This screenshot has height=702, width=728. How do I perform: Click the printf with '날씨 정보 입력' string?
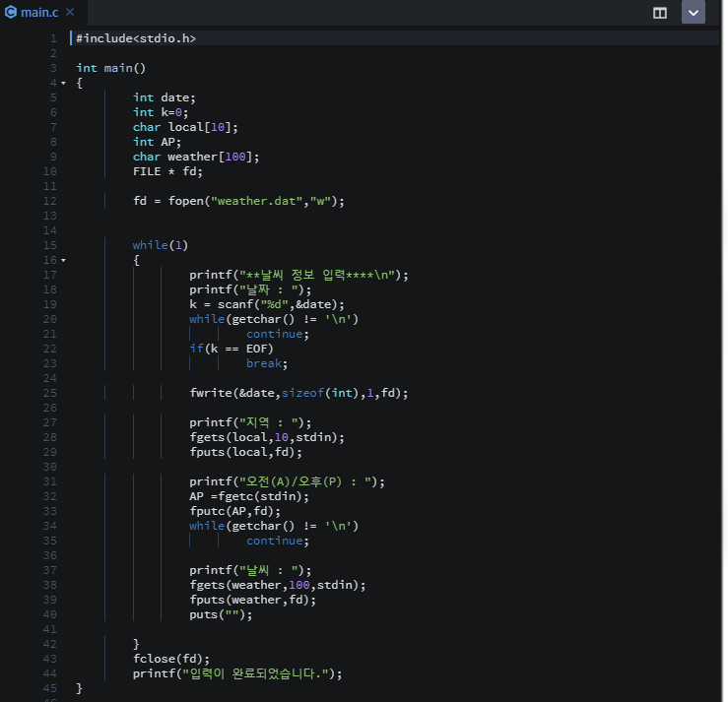(298, 275)
